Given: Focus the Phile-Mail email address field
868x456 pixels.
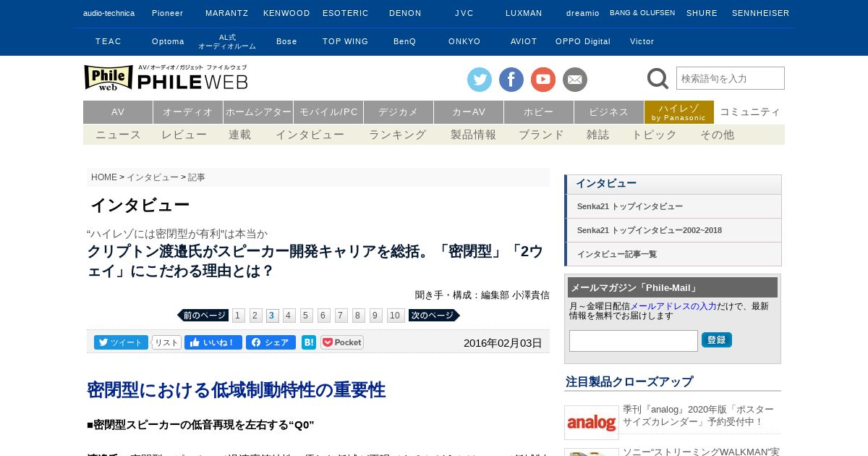Looking at the screenshot, I should click(x=634, y=341).
